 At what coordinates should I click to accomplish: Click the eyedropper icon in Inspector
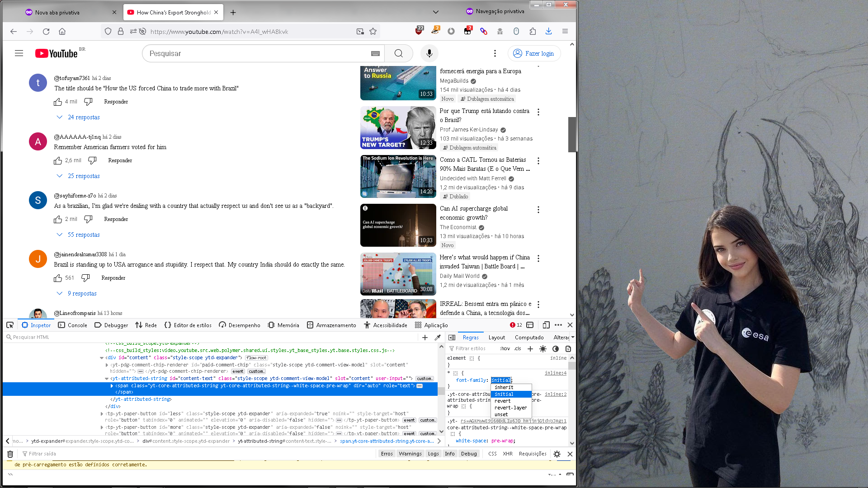point(438,338)
